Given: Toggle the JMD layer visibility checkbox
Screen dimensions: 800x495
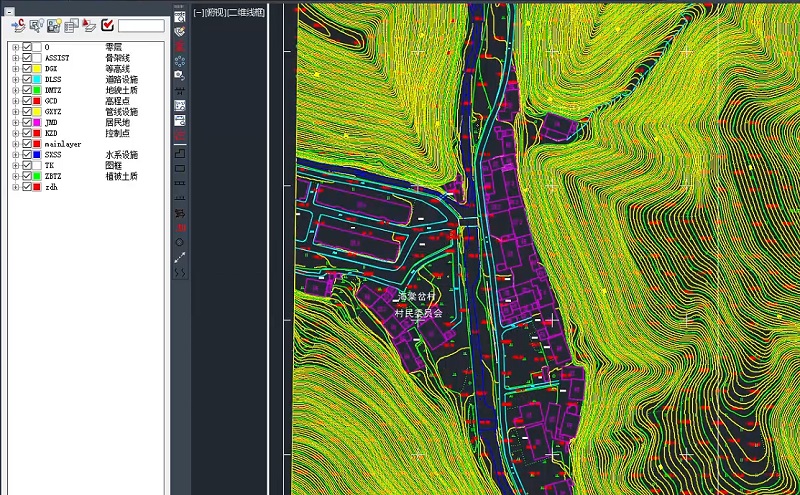Looking at the screenshot, I should click(27, 122).
